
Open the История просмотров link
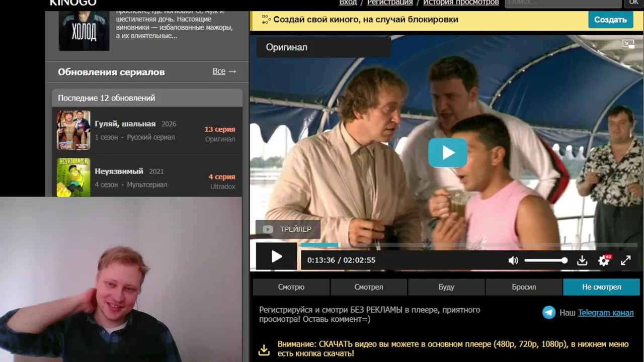pyautogui.click(x=461, y=3)
